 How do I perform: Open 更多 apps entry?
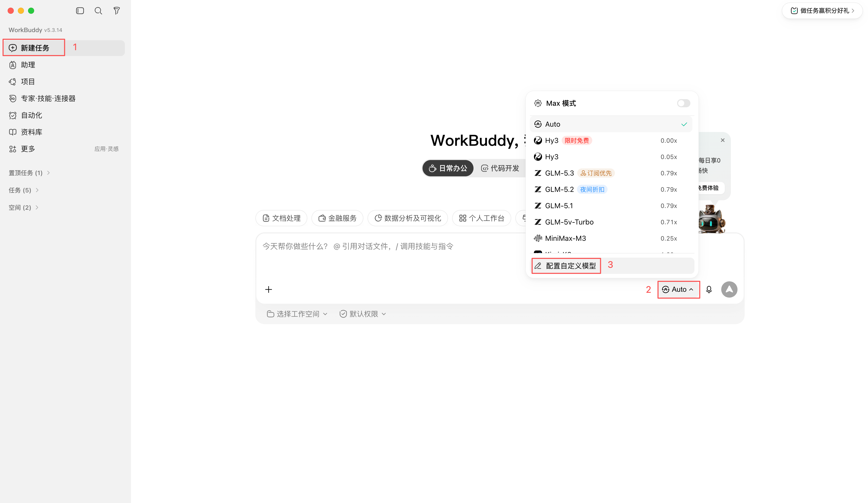pyautogui.click(x=64, y=149)
